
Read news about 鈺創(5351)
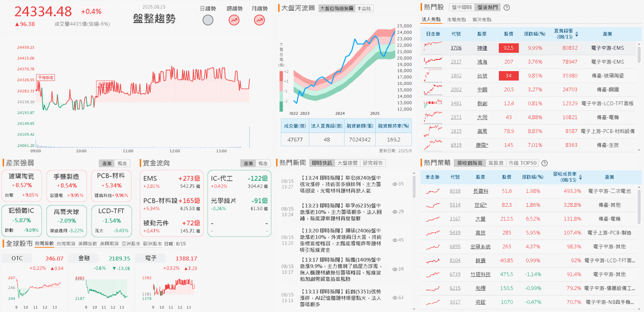341,298
